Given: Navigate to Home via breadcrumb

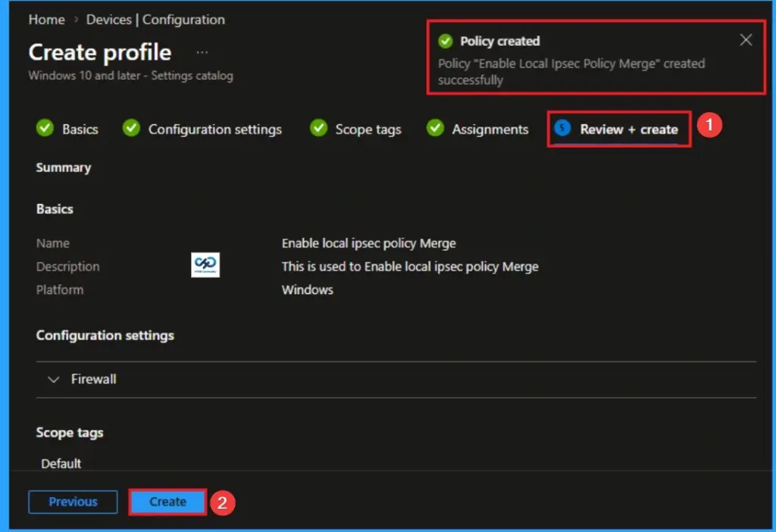Looking at the screenshot, I should 46,20.
